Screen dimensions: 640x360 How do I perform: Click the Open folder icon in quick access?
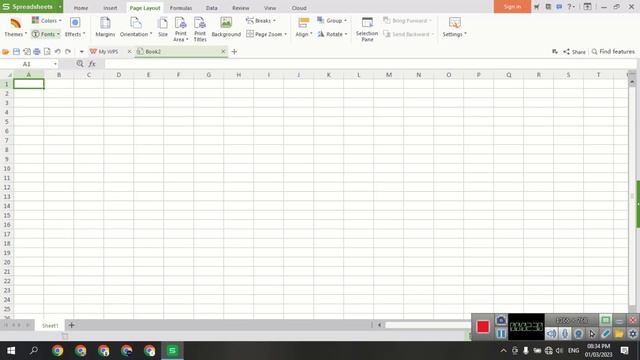click(x=6, y=51)
